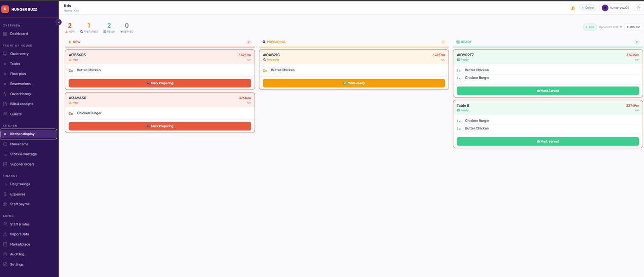Click the Daily takings sidebar icon
Image resolution: width=644 pixels, height=277 pixels.
5,184
